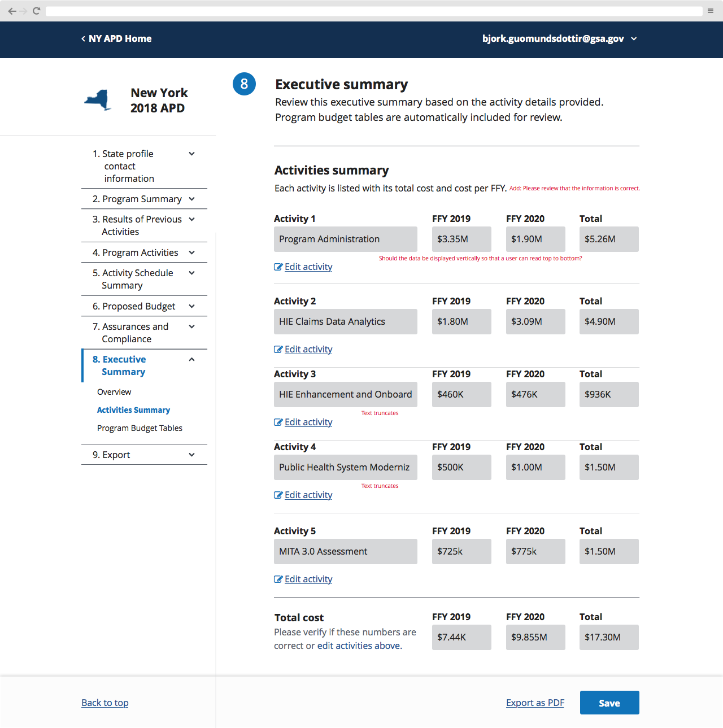723x728 pixels.
Task: Click the browser back arrow
Action: (11, 10)
